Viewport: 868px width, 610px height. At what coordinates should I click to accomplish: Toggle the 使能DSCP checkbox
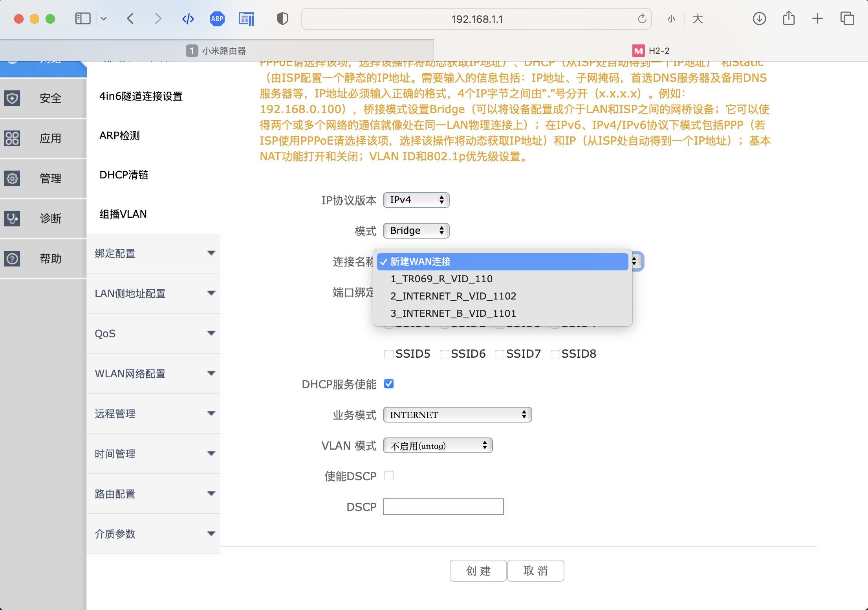389,476
